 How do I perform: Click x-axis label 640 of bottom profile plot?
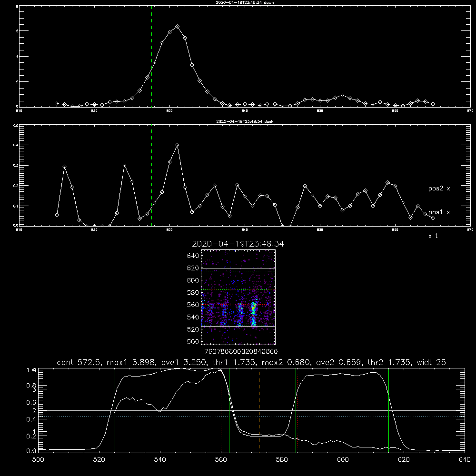click(x=465, y=460)
